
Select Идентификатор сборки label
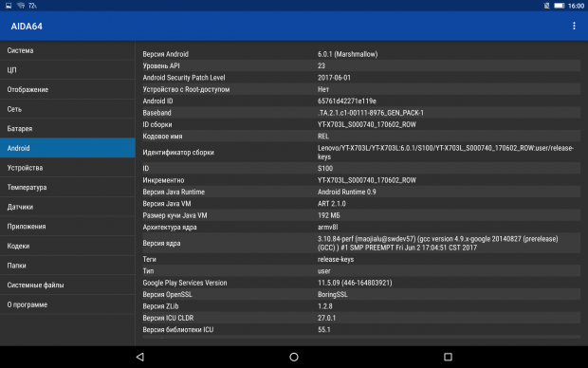click(x=178, y=153)
